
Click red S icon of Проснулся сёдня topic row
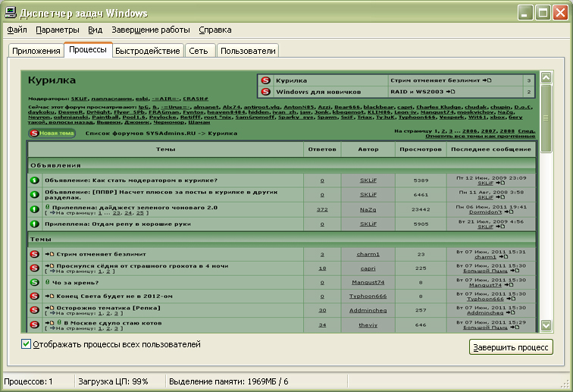point(34,268)
